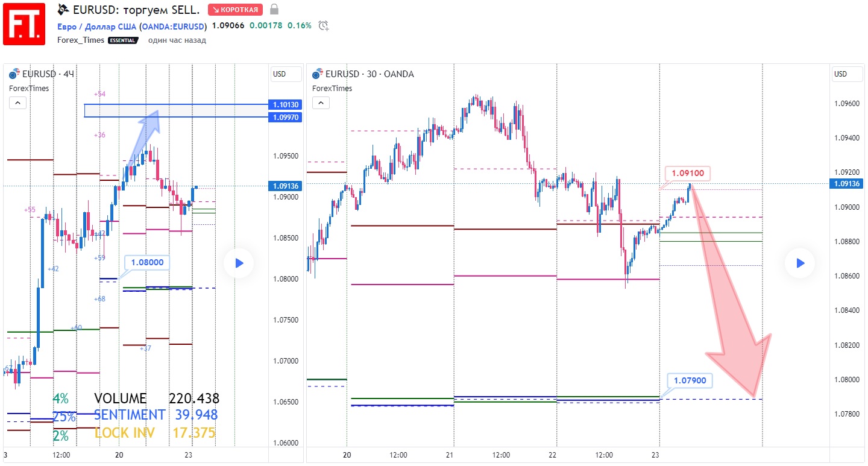Screen dimensions: 868x466
Task: Click the red 'КОРОТКАЯ' short badge
Action: (x=235, y=10)
